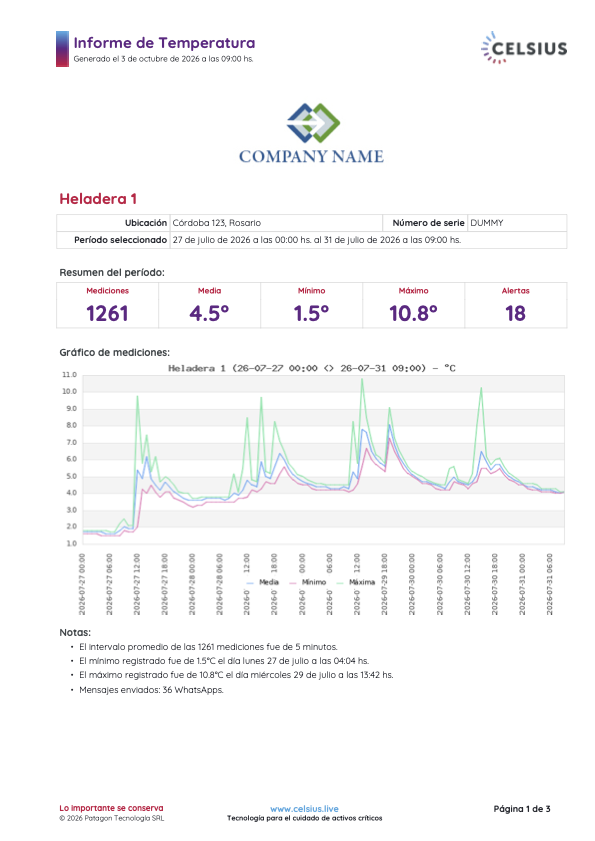Screen dimensions: 595x841
Task: Click the '© 2026 Patagon Tecnología SRL' text
Action: (x=112, y=818)
